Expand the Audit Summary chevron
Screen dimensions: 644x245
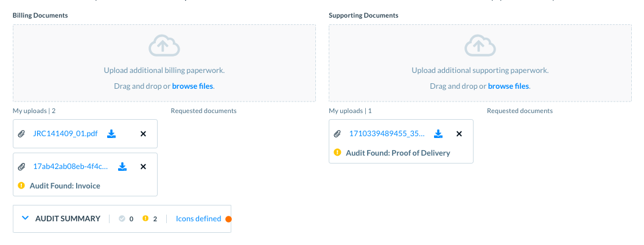tap(25, 218)
